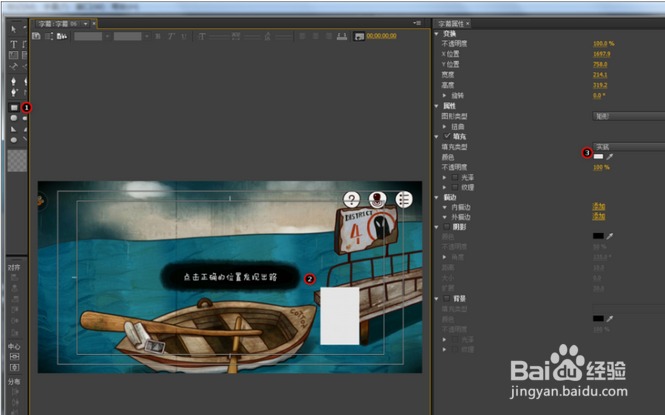The image size is (665, 415).
Task: Select the horizontal Type tool
Action: (14, 44)
